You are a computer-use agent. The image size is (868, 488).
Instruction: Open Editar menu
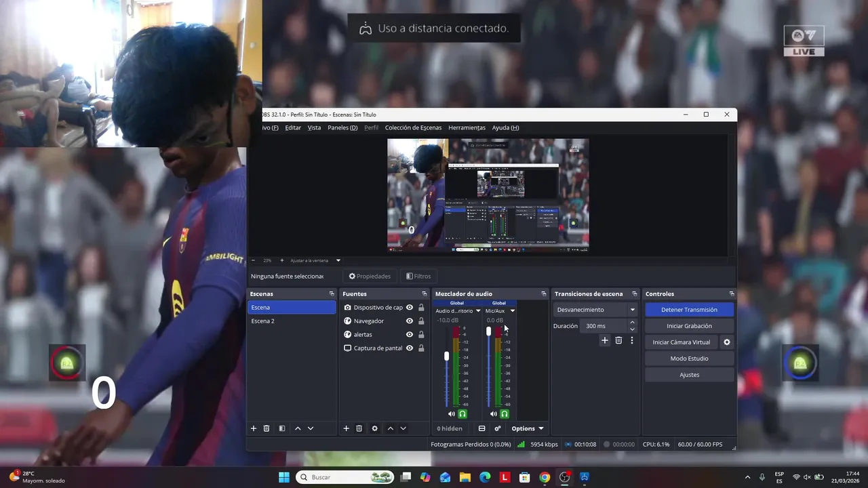[x=293, y=127]
